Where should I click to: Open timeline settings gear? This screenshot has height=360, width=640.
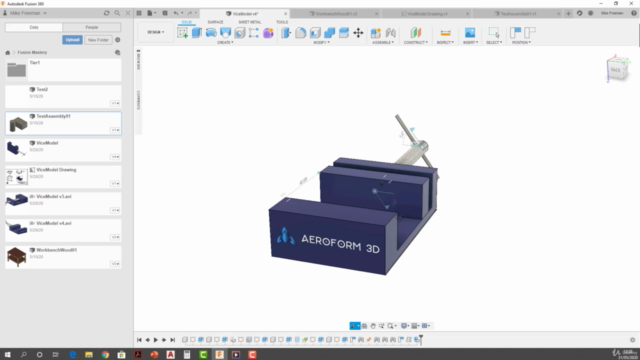tap(632, 340)
